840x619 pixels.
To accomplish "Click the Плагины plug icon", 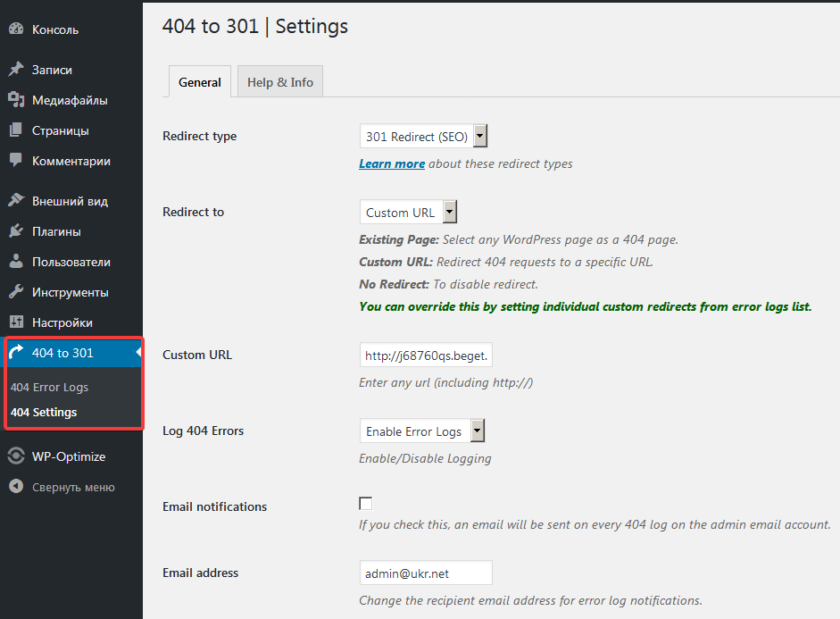I will click(16, 231).
